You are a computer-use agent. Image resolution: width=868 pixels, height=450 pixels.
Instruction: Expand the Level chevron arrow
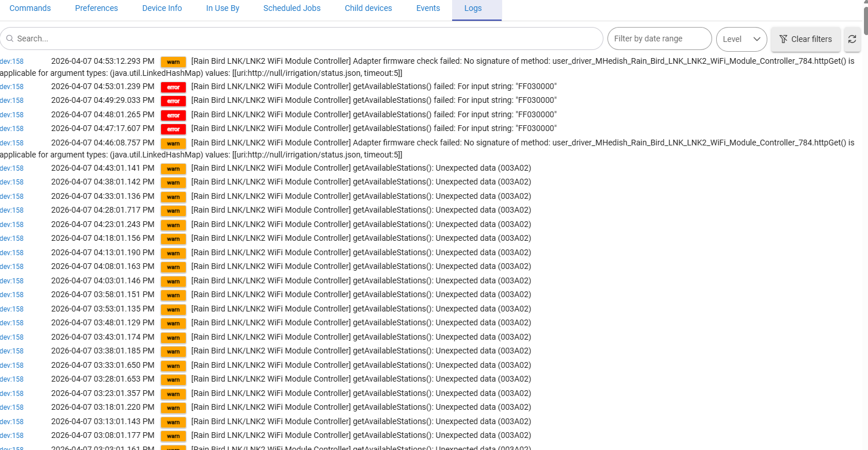point(756,39)
